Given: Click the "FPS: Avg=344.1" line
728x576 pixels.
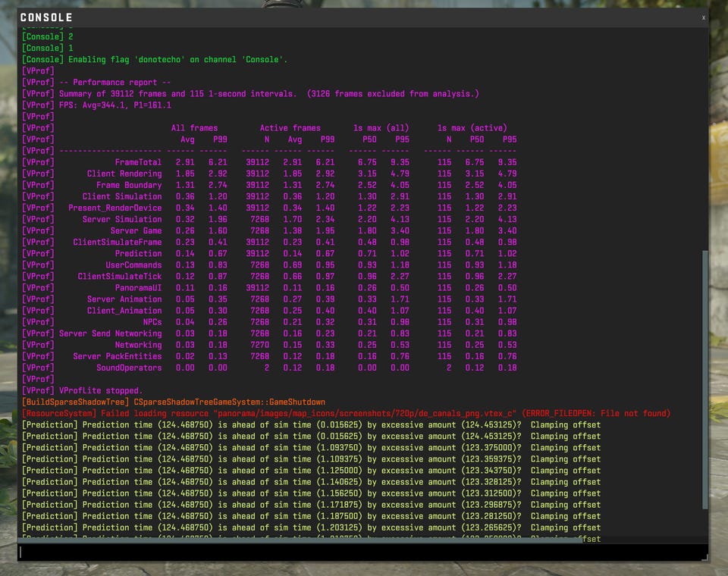Looking at the screenshot, I should (115, 105).
